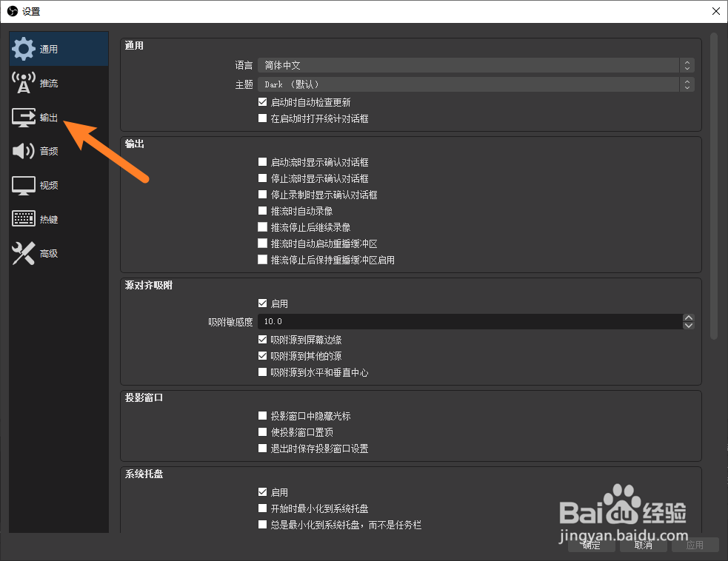Viewport: 728px width, 561px height.
Task: Enable 推流停止后继续录像 checkbox
Action: pos(262,227)
